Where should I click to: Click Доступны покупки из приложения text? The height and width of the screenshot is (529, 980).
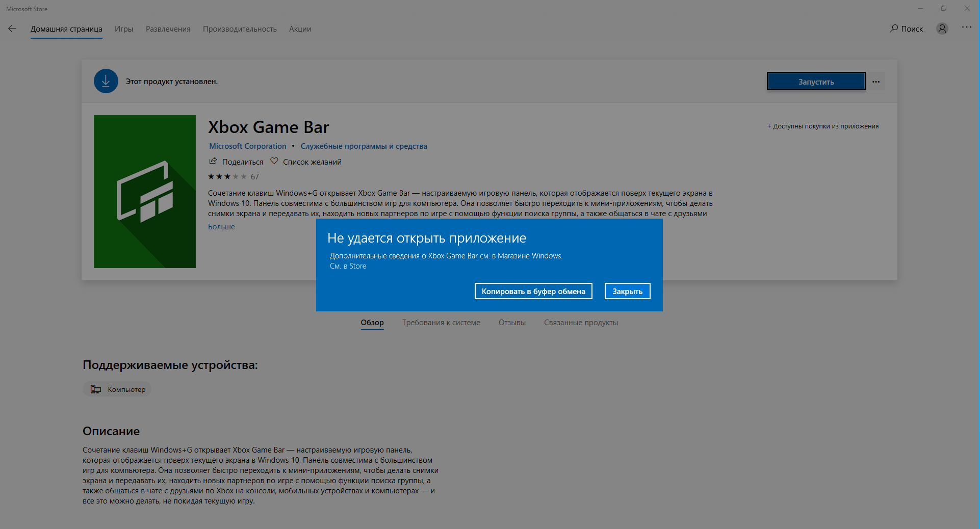(x=823, y=126)
